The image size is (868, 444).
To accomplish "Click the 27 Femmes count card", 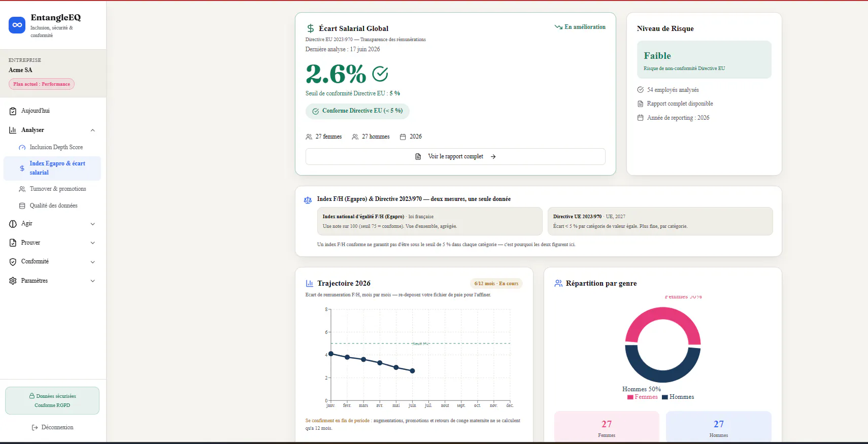I will pyautogui.click(x=607, y=427).
